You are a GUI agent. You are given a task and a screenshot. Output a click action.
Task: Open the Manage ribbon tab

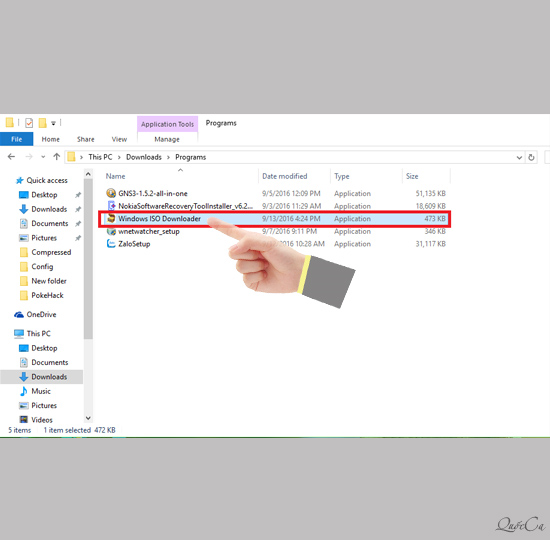click(x=167, y=139)
